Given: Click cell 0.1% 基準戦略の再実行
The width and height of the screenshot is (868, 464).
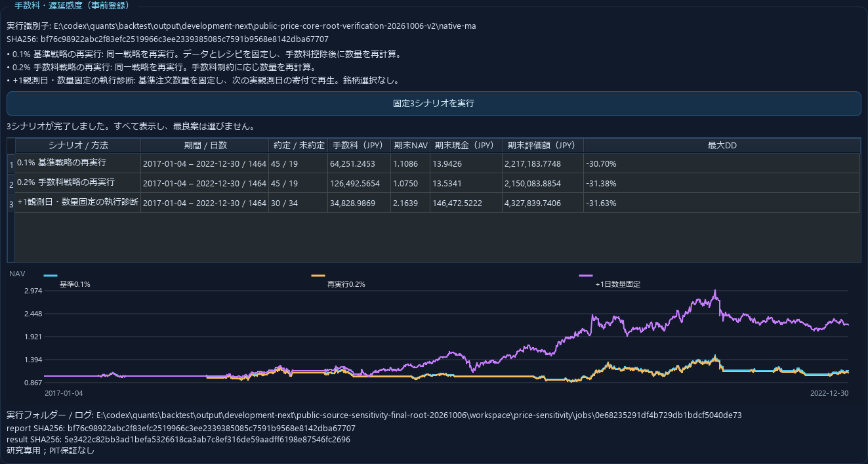Looking at the screenshot, I should pos(78,163).
